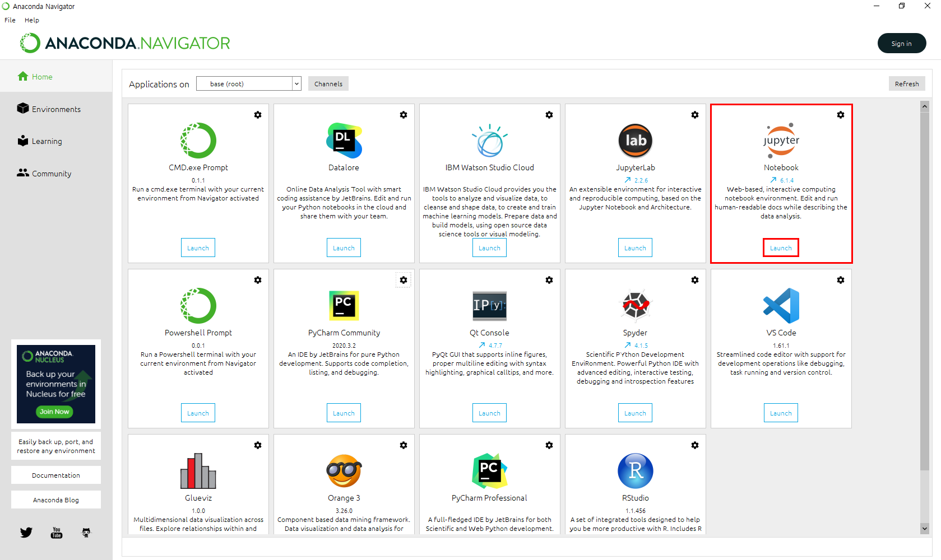
Task: Go to the Home tab
Action: point(56,77)
